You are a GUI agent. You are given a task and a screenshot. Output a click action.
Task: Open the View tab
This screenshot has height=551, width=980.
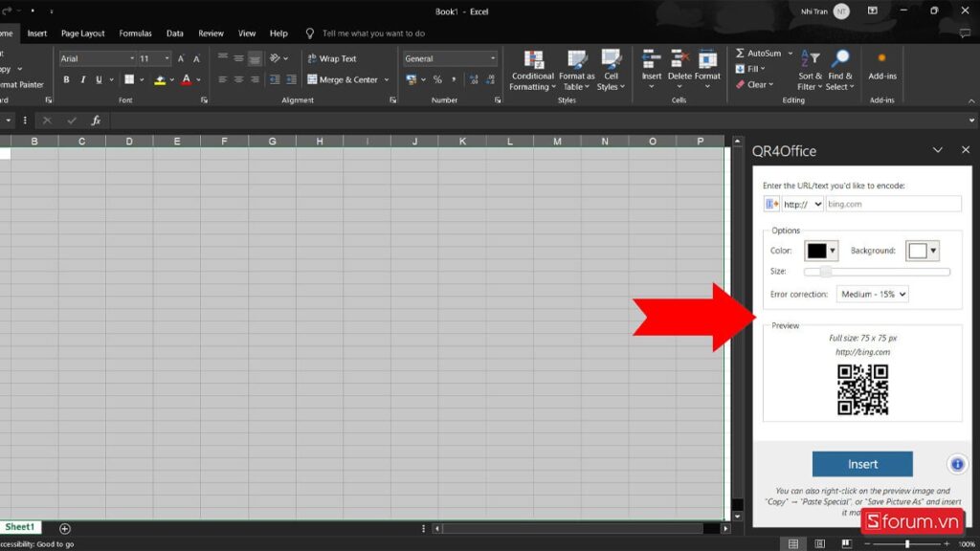pyautogui.click(x=247, y=33)
